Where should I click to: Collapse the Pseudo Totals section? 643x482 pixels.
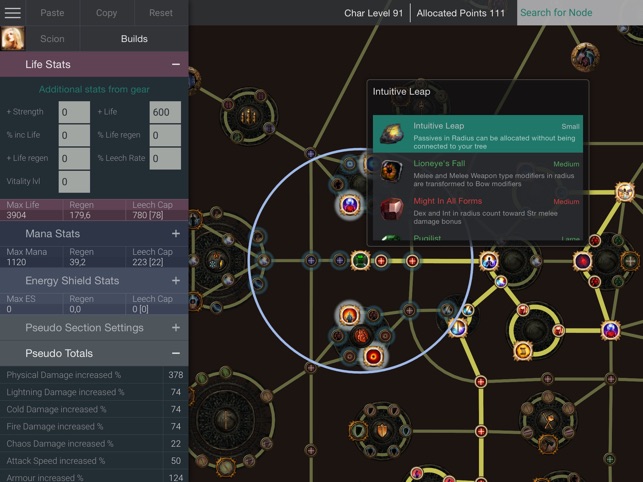click(x=176, y=353)
